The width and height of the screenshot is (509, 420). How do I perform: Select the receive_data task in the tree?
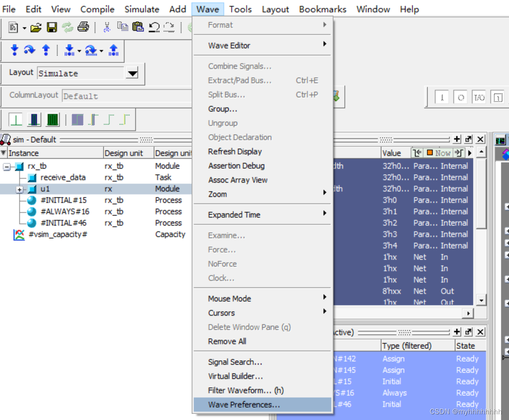tap(63, 178)
